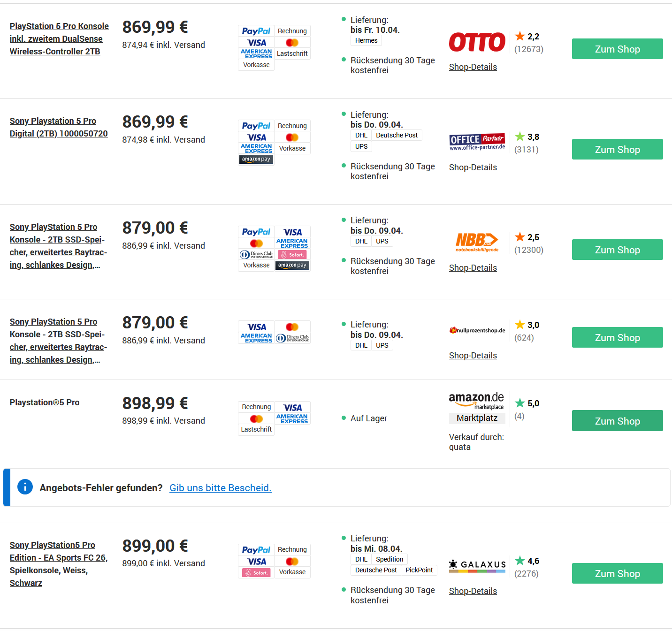Open Shop-Details for nullprozentshop.de
Image resolution: width=672 pixels, height=631 pixels.
click(473, 356)
